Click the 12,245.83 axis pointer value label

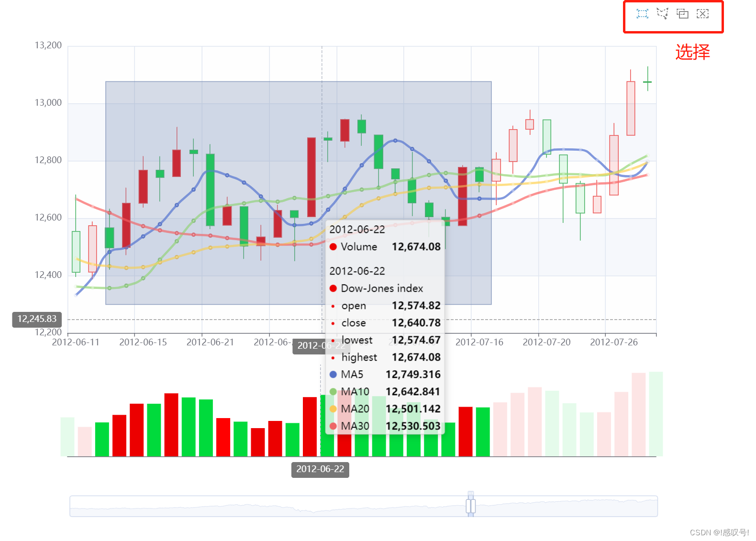click(37, 319)
